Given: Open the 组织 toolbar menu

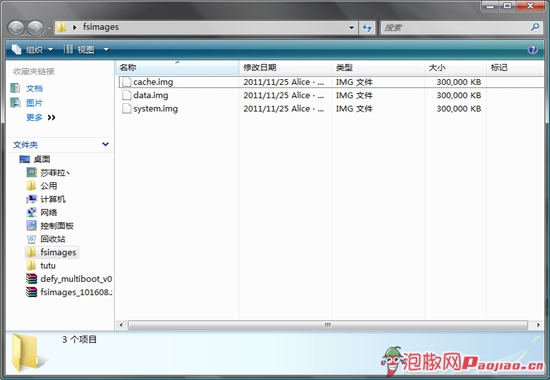Looking at the screenshot, I should pyautogui.click(x=33, y=49).
